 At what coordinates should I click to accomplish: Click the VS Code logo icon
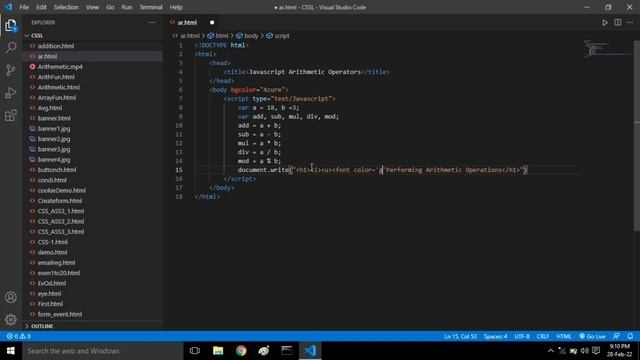pyautogui.click(x=8, y=7)
